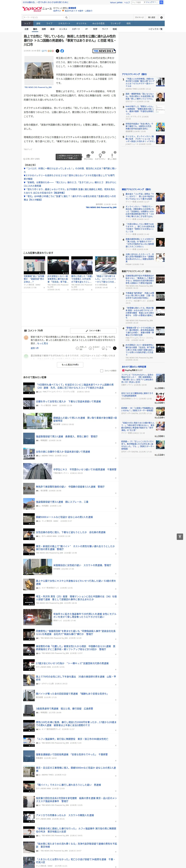Open the ライブ tab in main navigation
186x868 pixels.
49,24
